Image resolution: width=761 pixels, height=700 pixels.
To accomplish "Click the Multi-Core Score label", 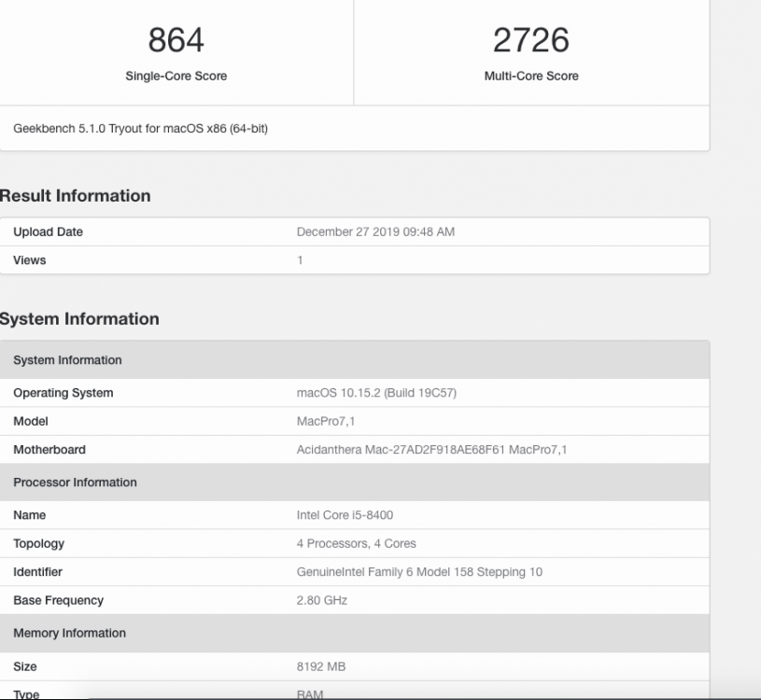I will (x=531, y=76).
